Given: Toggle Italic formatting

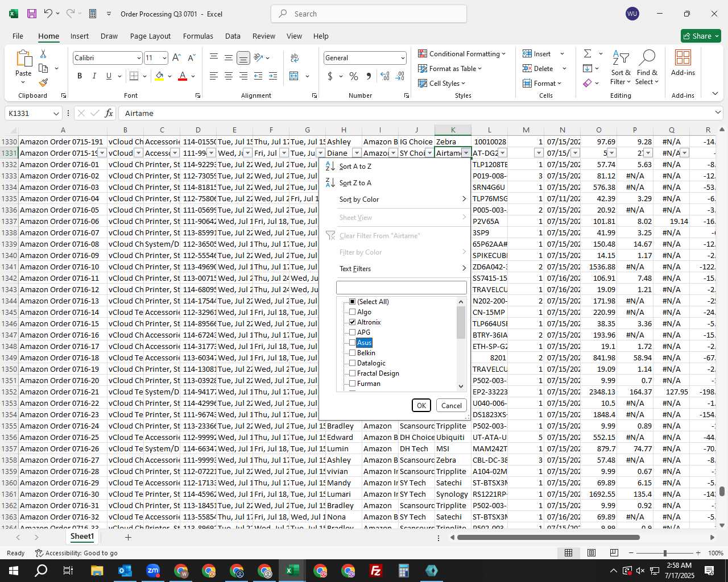Looking at the screenshot, I should pos(94,76).
